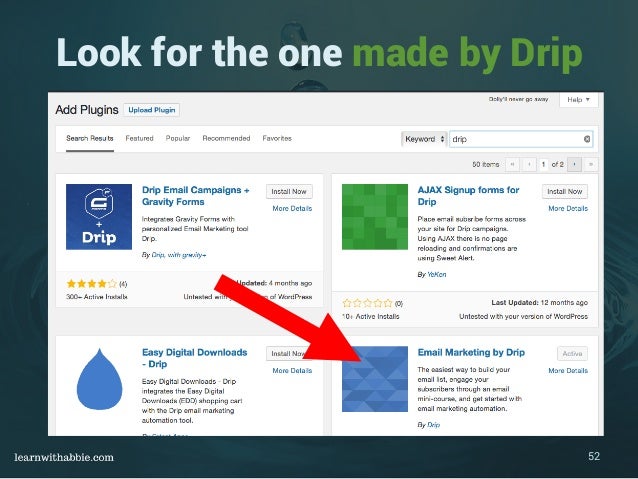
Task: Click the green AJAX Signup plugin thumbnail
Action: pyautogui.click(x=375, y=217)
